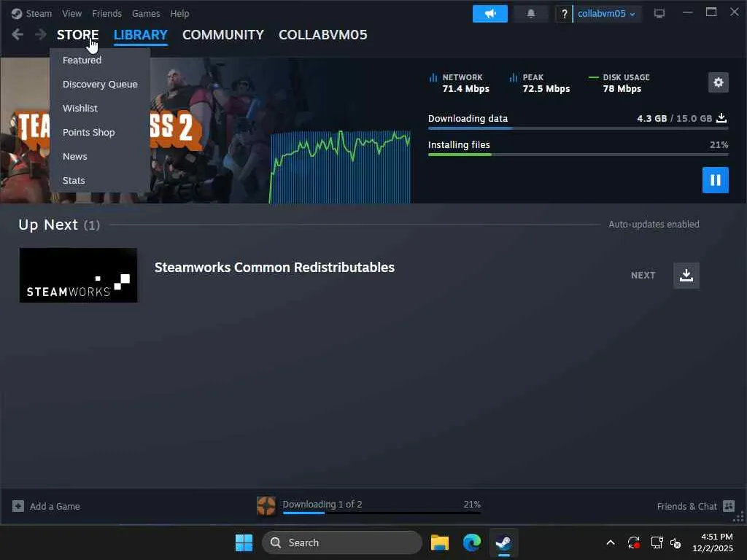Click the Installing files progress bar
The image size is (747, 560).
pyautogui.click(x=578, y=155)
